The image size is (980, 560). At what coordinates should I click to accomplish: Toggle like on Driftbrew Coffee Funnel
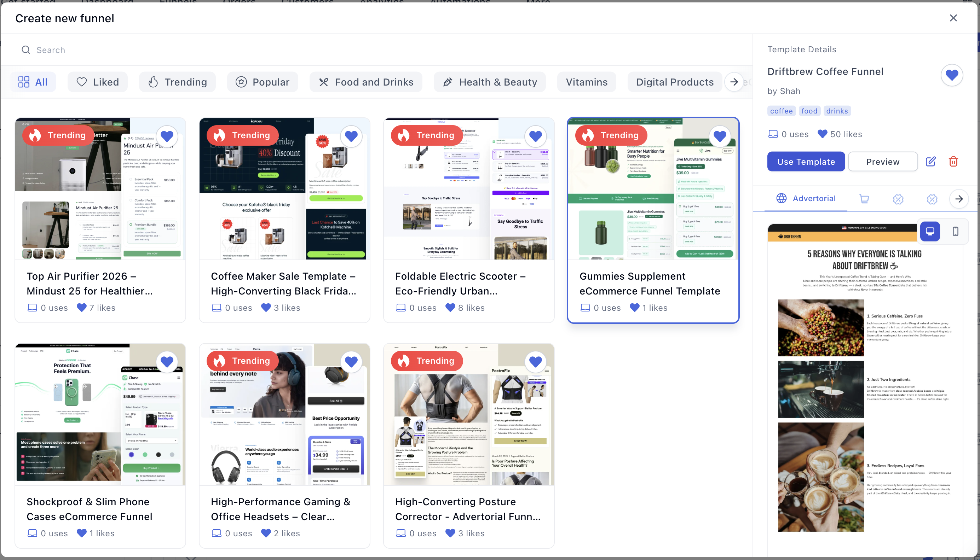952,75
